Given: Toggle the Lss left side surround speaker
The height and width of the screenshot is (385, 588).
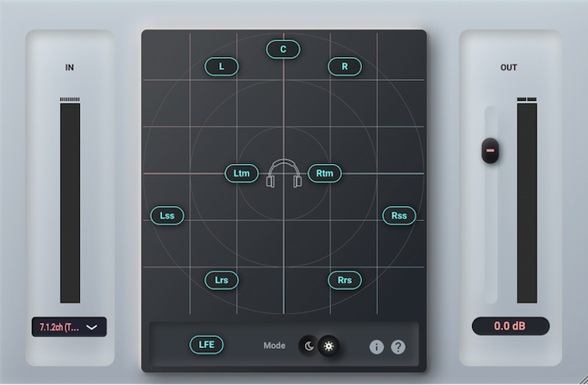Looking at the screenshot, I should click(167, 215).
